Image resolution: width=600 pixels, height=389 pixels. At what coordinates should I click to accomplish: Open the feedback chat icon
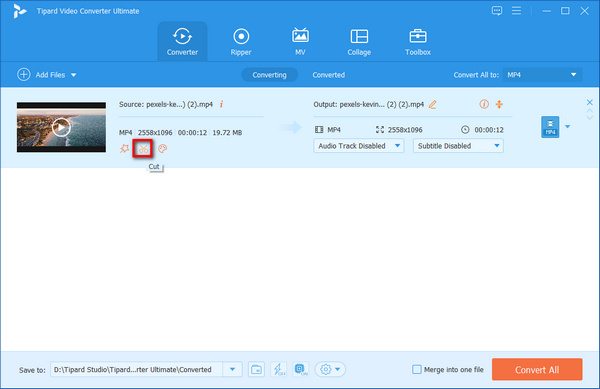[497, 11]
